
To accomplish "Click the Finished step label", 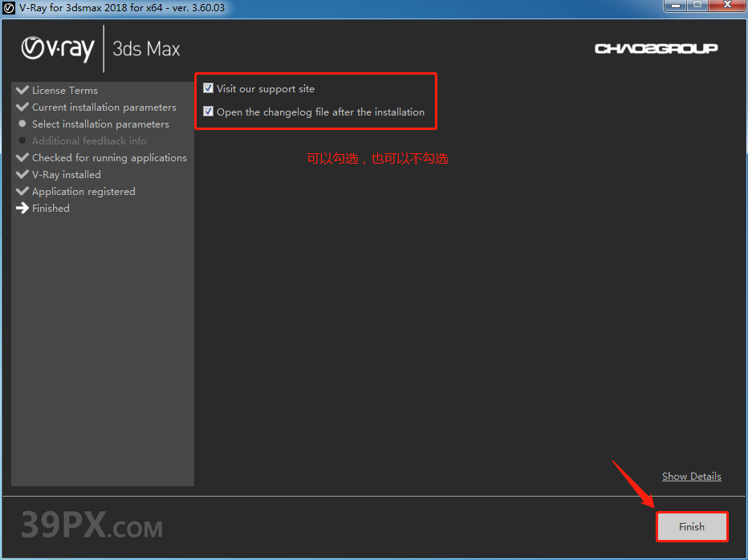I will tap(51, 209).
